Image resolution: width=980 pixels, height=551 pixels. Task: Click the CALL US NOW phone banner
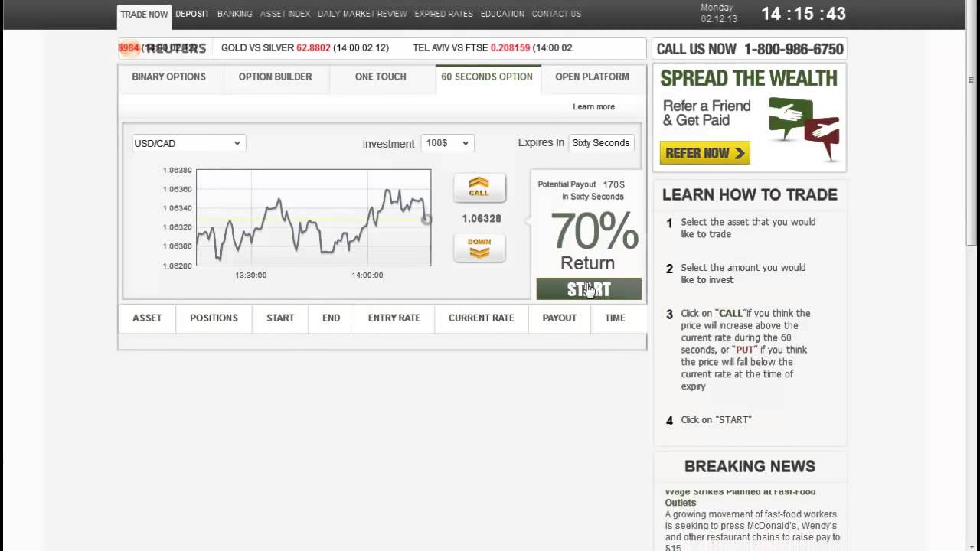750,49
